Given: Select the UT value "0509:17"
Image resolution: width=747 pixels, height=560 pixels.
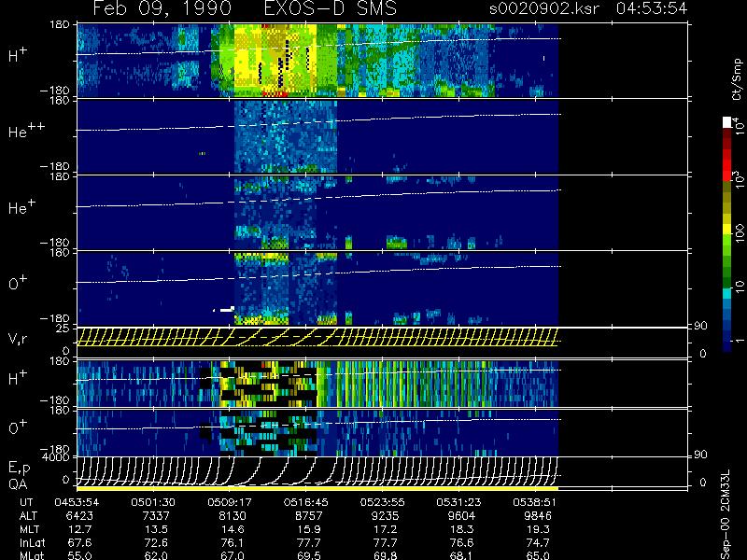Looking at the screenshot, I should [x=230, y=502].
